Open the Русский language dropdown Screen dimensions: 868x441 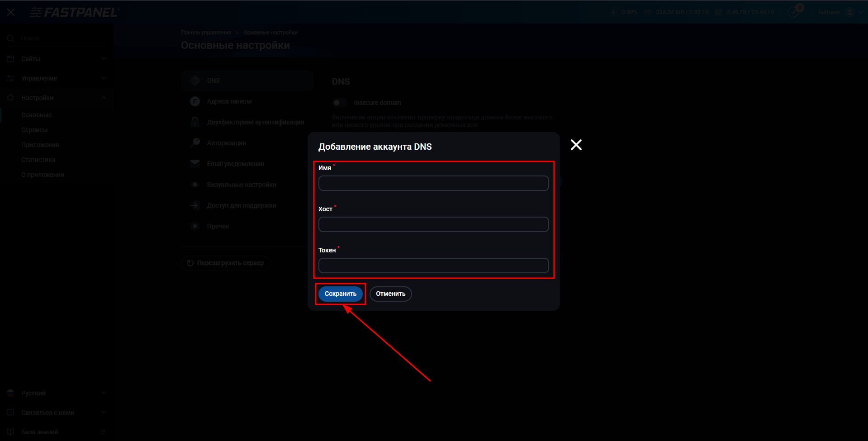coord(57,393)
